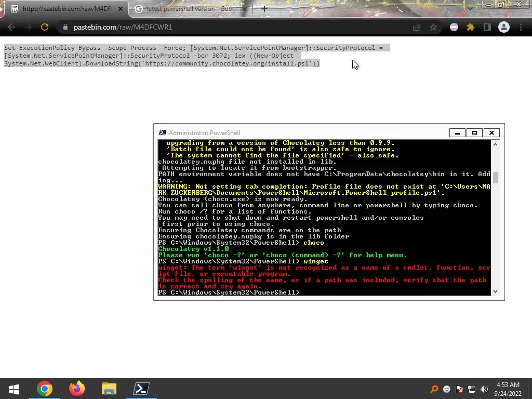The image size is (532, 399).
Task: Close the Google search tab
Action: [x=245, y=9]
